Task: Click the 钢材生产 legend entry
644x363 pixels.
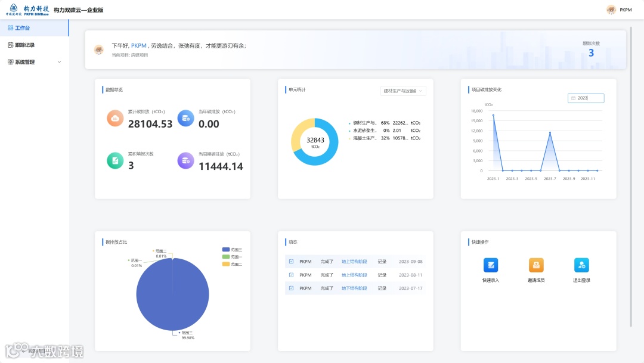Action: (385, 123)
